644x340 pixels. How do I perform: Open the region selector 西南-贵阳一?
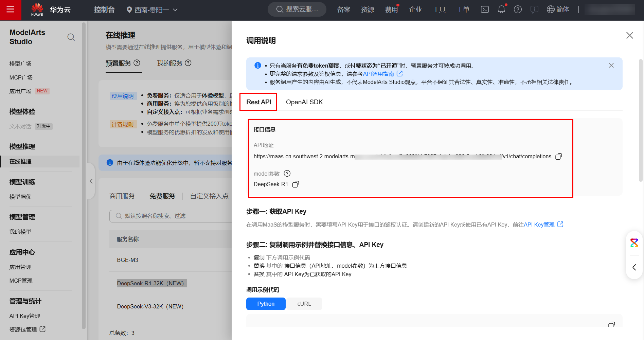pos(152,10)
